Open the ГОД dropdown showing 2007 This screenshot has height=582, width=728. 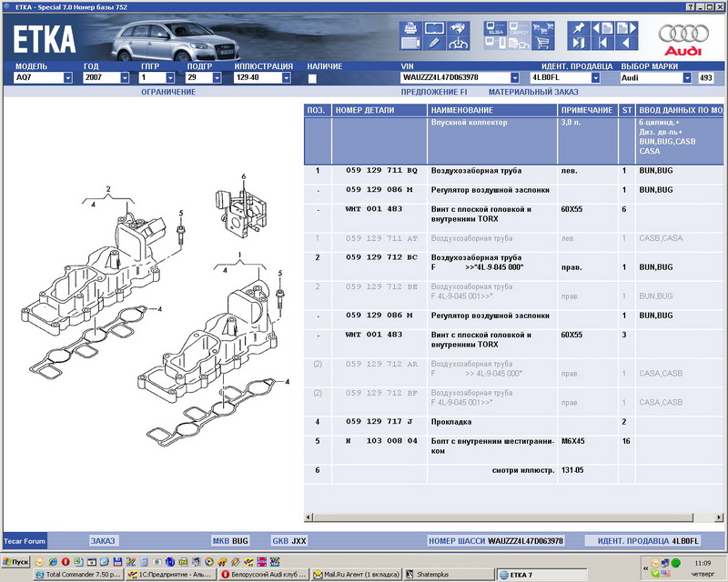125,78
